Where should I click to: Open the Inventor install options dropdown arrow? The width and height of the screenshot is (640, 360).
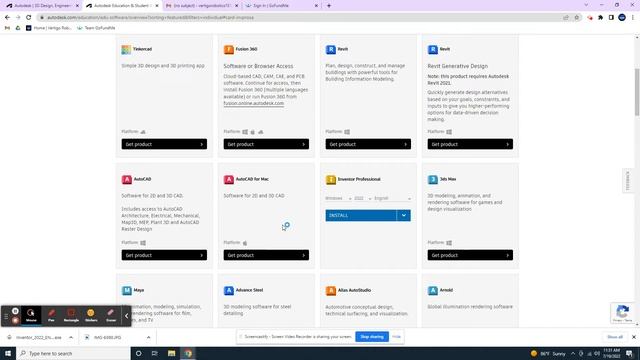[404, 216]
